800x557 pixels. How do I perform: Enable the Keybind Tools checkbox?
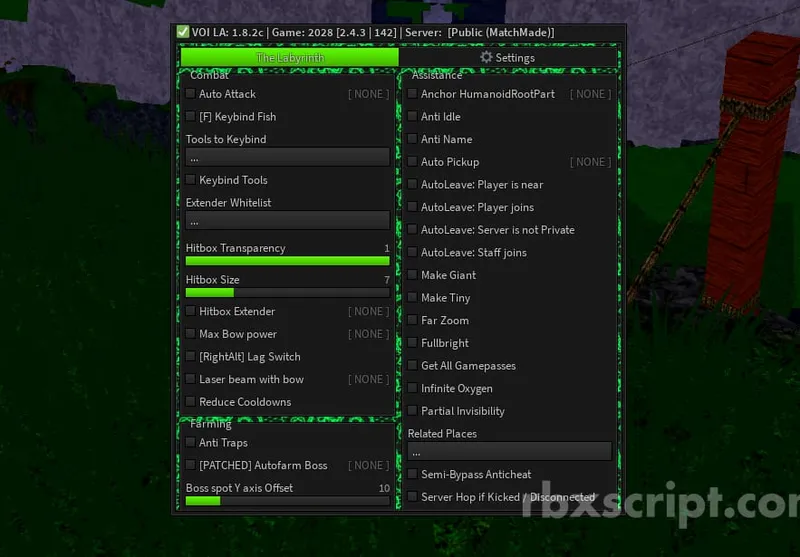click(190, 180)
